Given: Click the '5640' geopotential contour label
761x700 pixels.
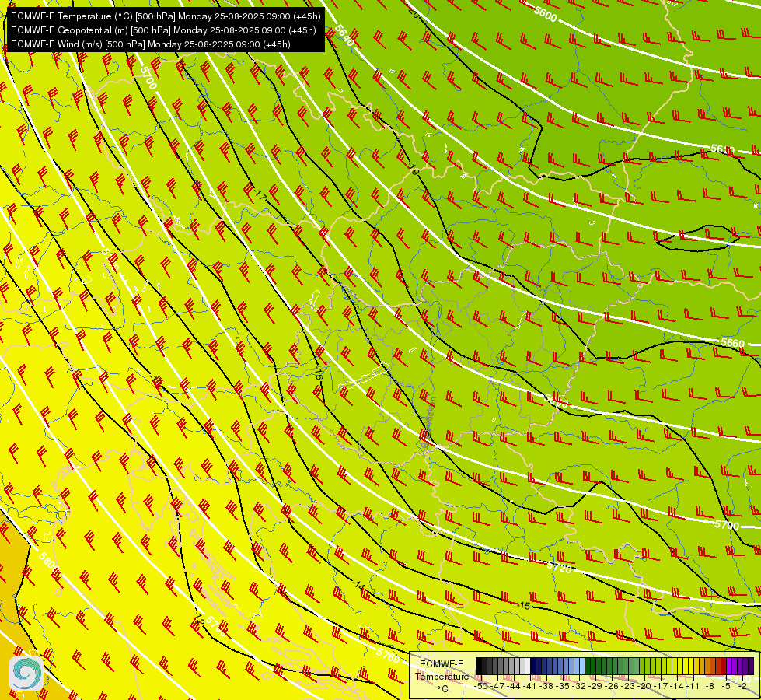Looking at the screenshot, I should pyautogui.click(x=344, y=36).
